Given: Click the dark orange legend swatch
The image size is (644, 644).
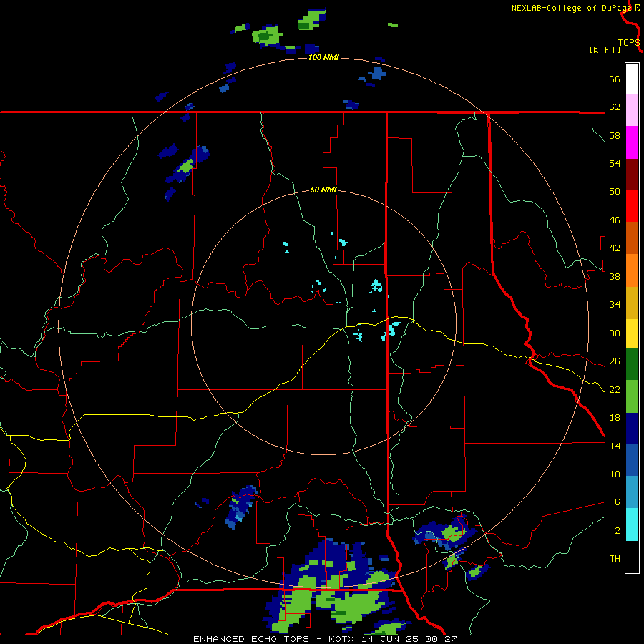Looking at the screenshot, I should [x=632, y=238].
